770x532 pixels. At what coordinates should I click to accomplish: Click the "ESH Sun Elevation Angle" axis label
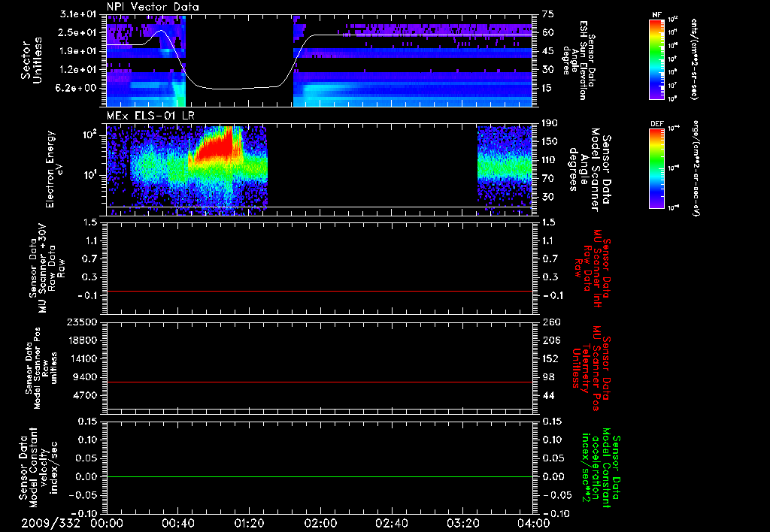click(x=580, y=60)
